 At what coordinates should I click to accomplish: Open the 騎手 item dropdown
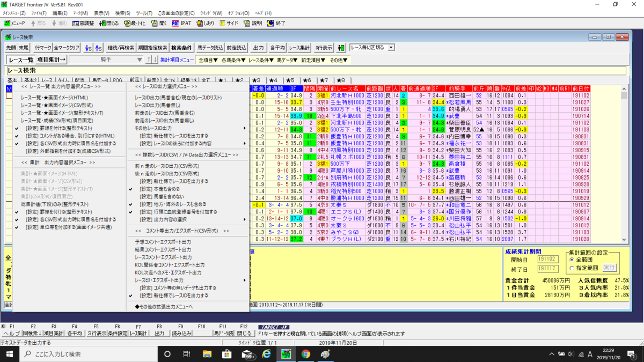click(106, 60)
